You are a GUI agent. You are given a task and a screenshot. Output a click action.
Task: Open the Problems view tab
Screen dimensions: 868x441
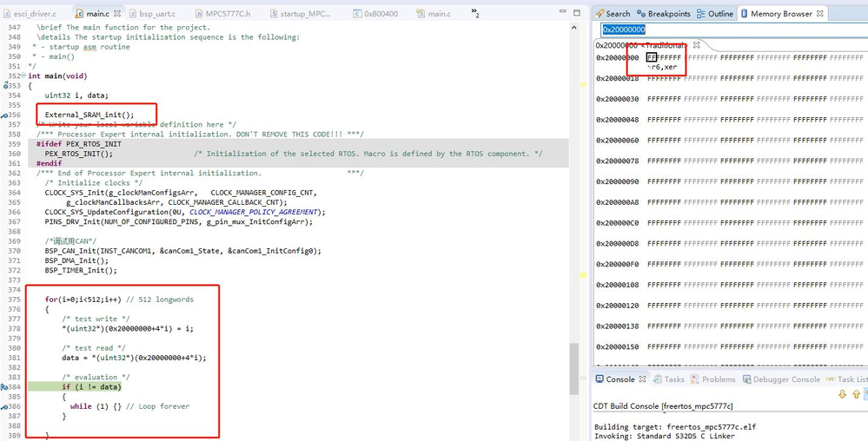(x=712, y=379)
